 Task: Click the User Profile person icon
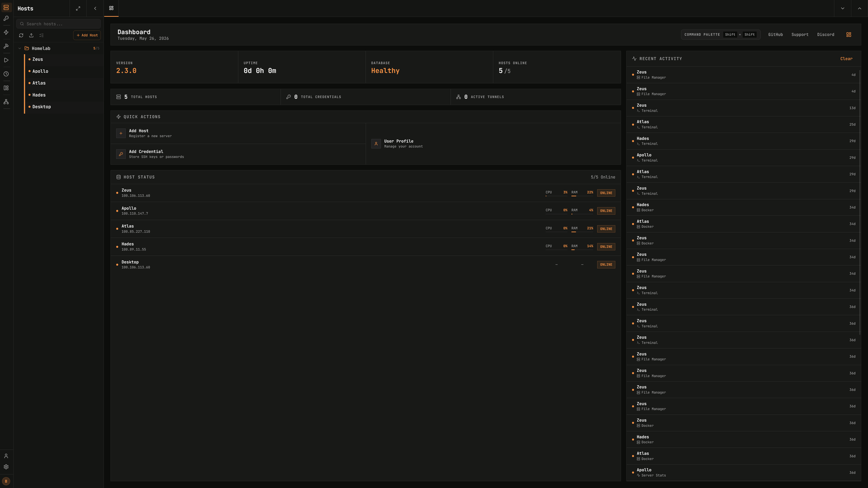[x=376, y=144]
